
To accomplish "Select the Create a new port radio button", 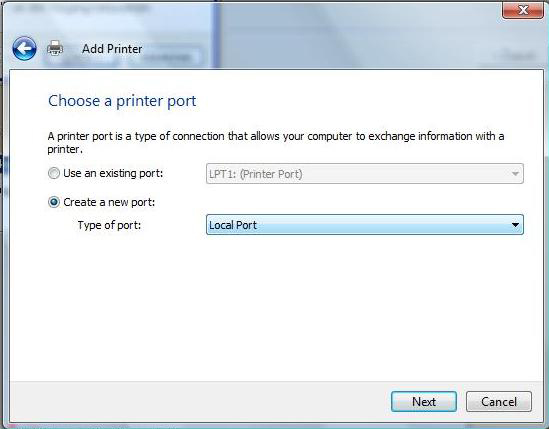I will point(54,202).
